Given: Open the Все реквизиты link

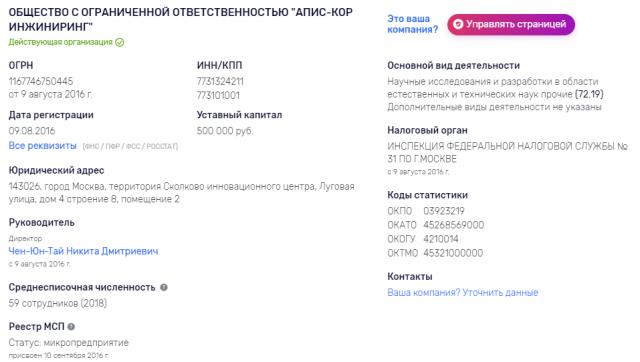Looking at the screenshot, I should pyautogui.click(x=42, y=146).
